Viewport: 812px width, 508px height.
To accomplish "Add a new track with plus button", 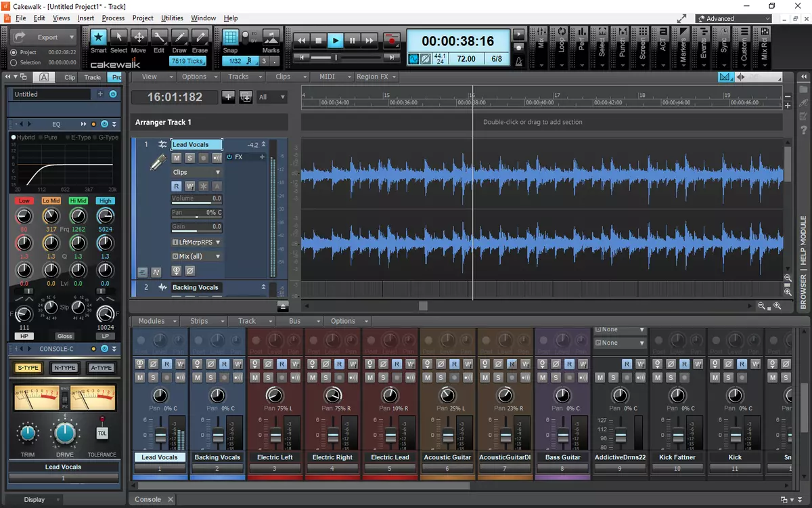I will coord(229,97).
